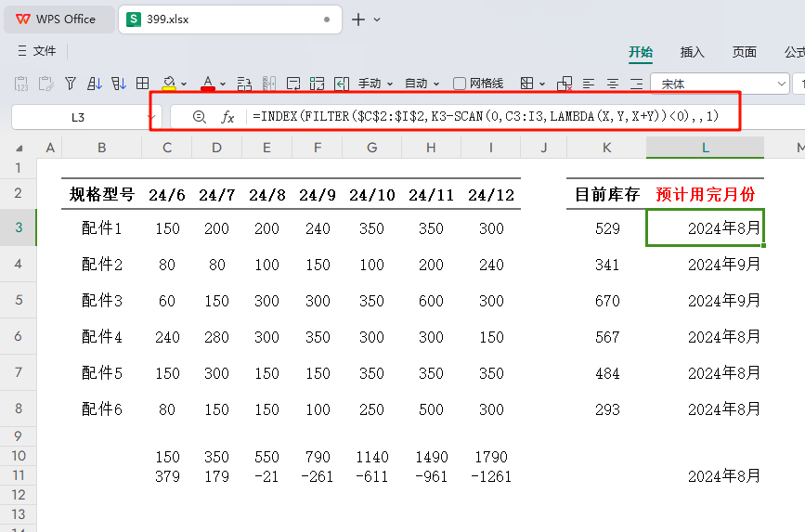Align text right
The height and width of the screenshot is (532, 805).
pos(637,84)
